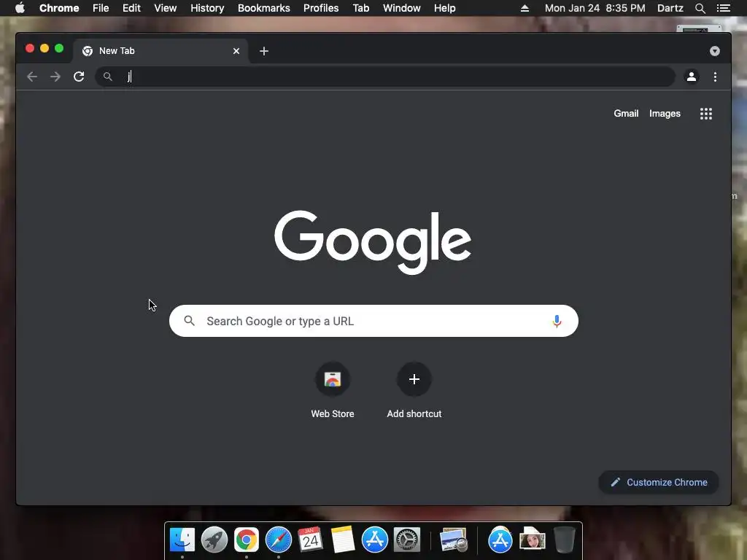Open the View menu
Screen dimensions: 747x560
tap(166, 8)
